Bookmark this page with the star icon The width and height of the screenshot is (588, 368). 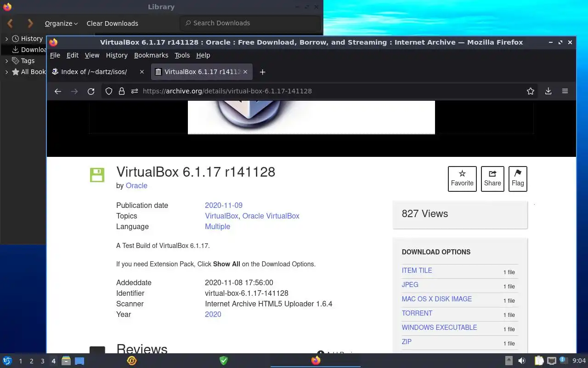point(531,91)
